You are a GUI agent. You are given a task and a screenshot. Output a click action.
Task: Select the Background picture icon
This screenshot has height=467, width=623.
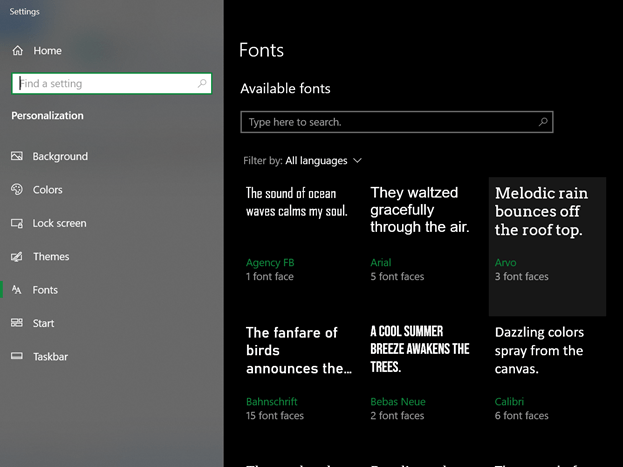[17, 156]
